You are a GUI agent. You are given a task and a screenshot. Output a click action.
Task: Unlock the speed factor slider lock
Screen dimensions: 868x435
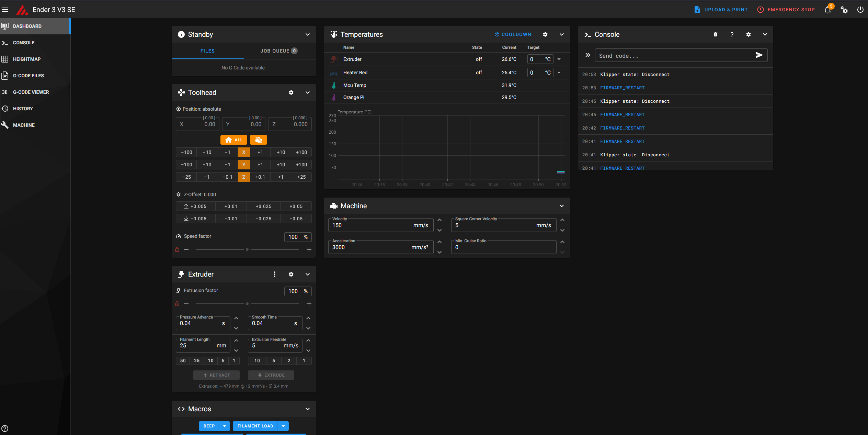(x=177, y=249)
